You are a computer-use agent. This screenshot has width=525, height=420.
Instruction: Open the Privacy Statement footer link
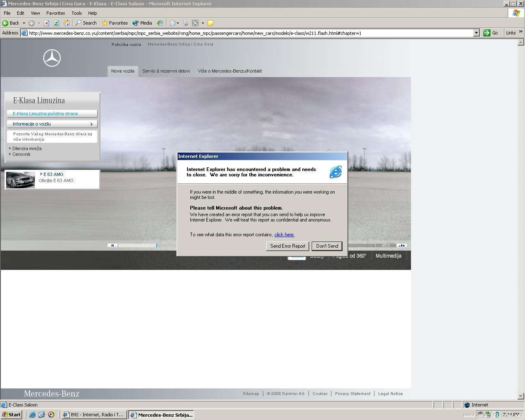point(353,394)
